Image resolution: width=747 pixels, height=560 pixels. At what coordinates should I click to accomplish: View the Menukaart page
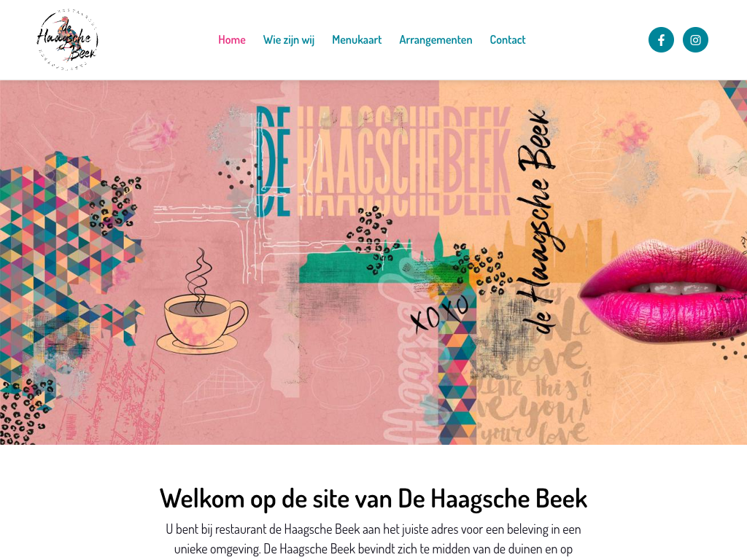click(x=357, y=40)
